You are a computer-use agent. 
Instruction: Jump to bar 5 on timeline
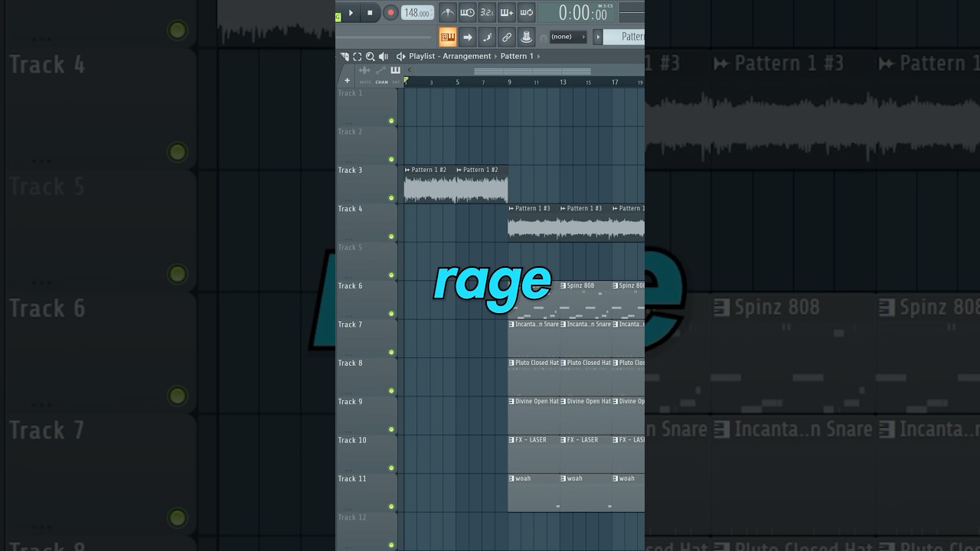point(458,82)
